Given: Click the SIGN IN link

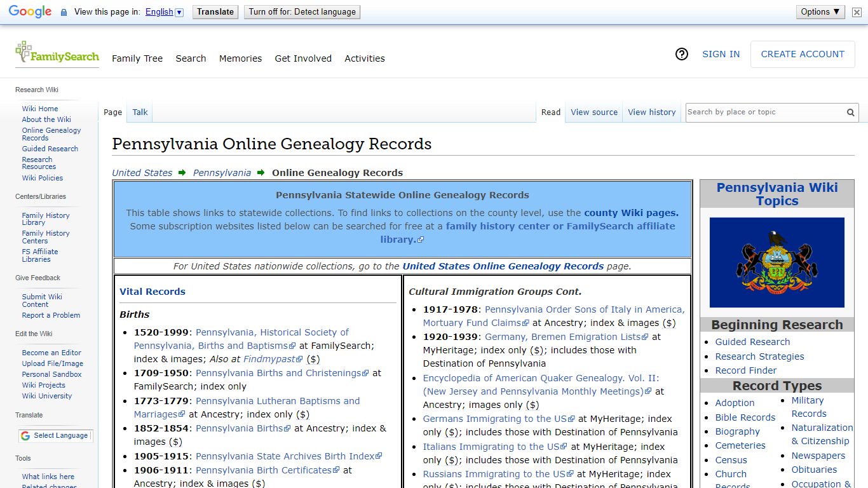Looking at the screenshot, I should coord(721,55).
